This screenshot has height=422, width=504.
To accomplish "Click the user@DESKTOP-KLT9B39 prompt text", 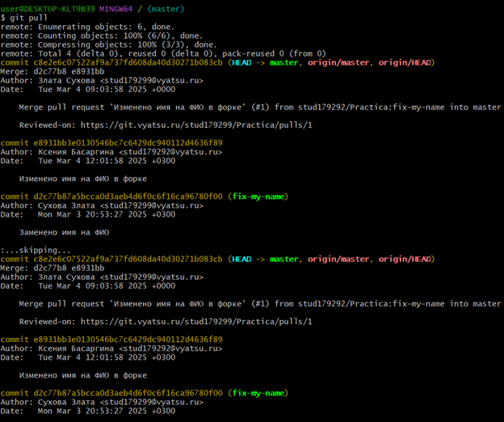I will [x=47, y=9].
